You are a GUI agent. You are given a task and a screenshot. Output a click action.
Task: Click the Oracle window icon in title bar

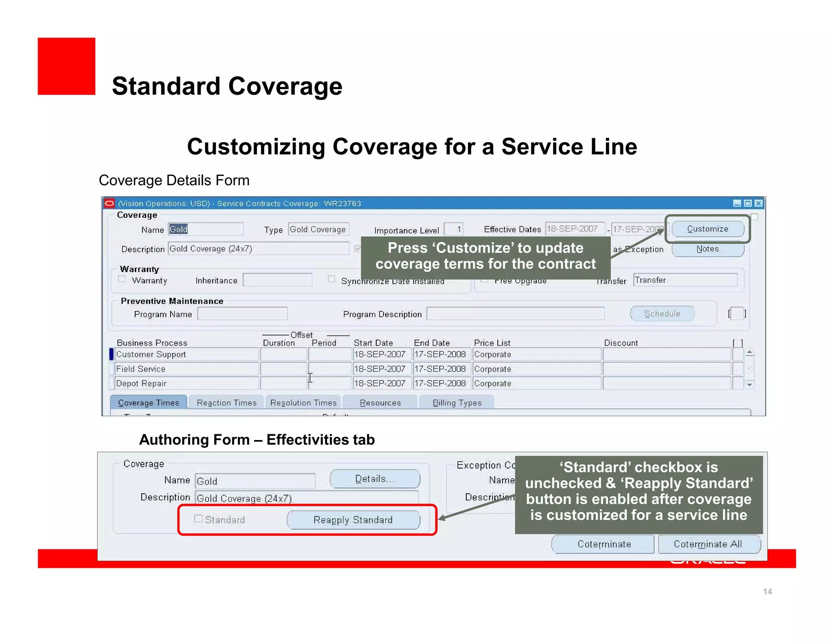pyautogui.click(x=110, y=203)
